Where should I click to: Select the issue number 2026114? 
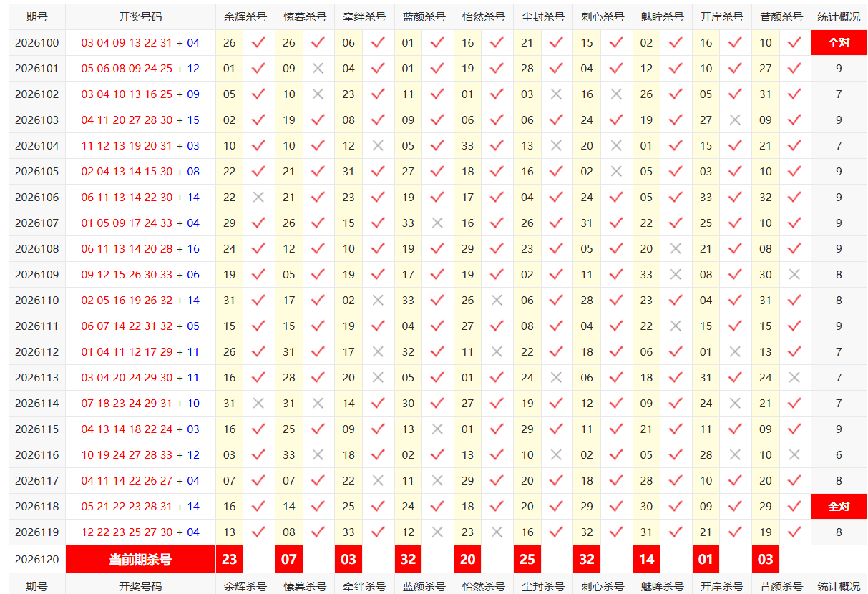pos(37,404)
